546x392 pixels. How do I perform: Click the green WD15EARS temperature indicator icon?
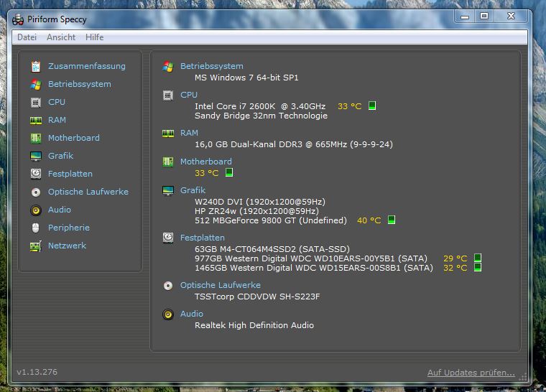[x=478, y=267]
